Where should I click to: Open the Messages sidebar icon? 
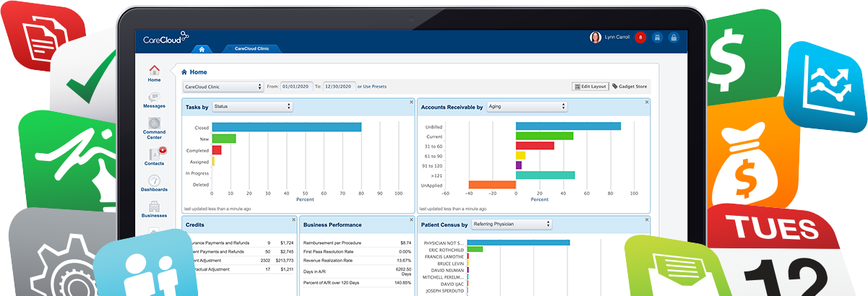154,100
